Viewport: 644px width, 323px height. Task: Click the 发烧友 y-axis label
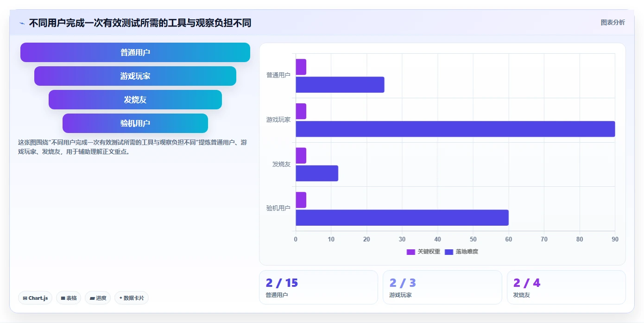(x=281, y=164)
